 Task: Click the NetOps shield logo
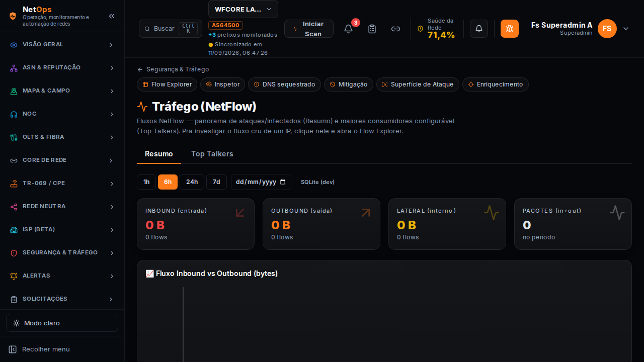click(x=13, y=16)
